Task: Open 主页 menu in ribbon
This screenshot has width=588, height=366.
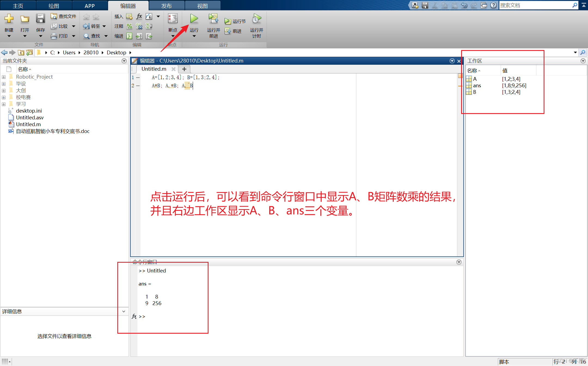Action: pos(19,5)
